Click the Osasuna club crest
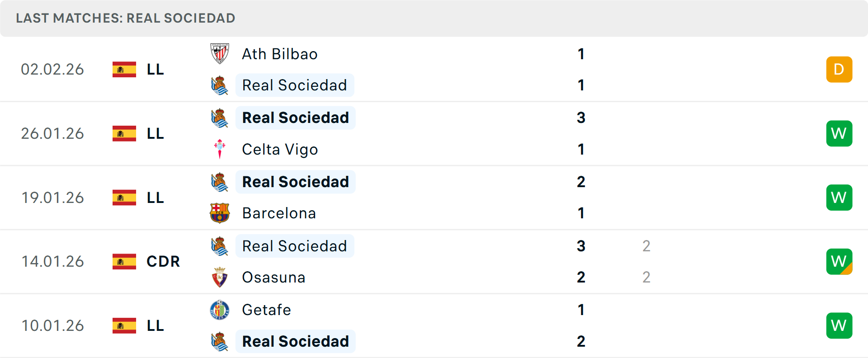Screen dimensions: 868x358 (220, 277)
